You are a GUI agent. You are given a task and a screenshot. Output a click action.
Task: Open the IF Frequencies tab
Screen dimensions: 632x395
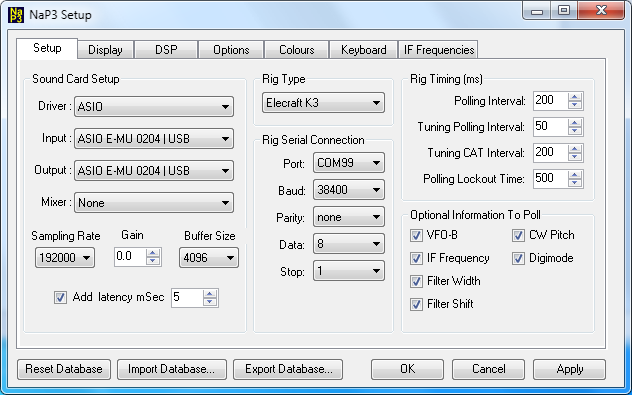tap(438, 50)
